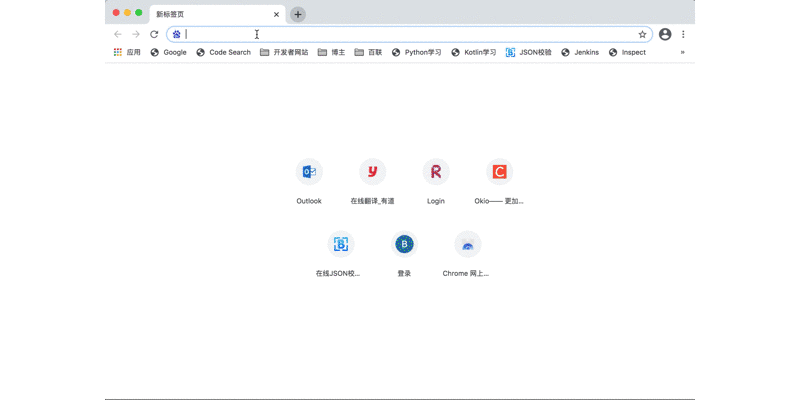Click the green maximize window button
The image size is (800, 400).
pos(139,13)
